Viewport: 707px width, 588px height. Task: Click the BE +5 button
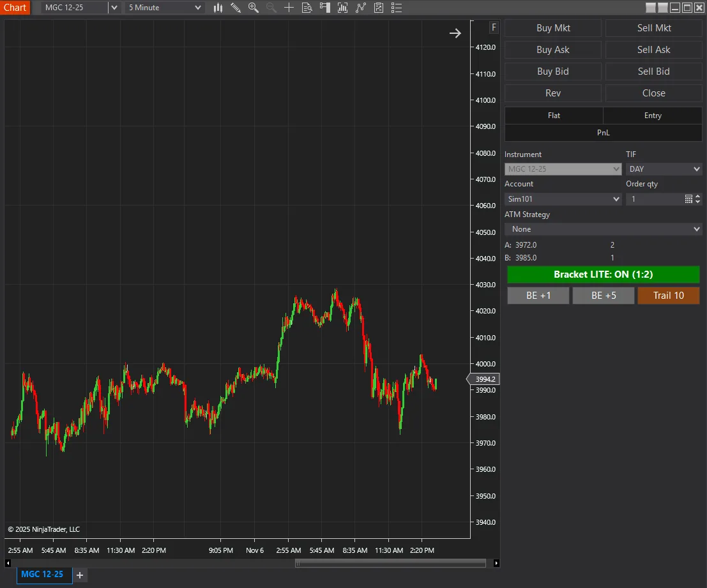click(604, 296)
